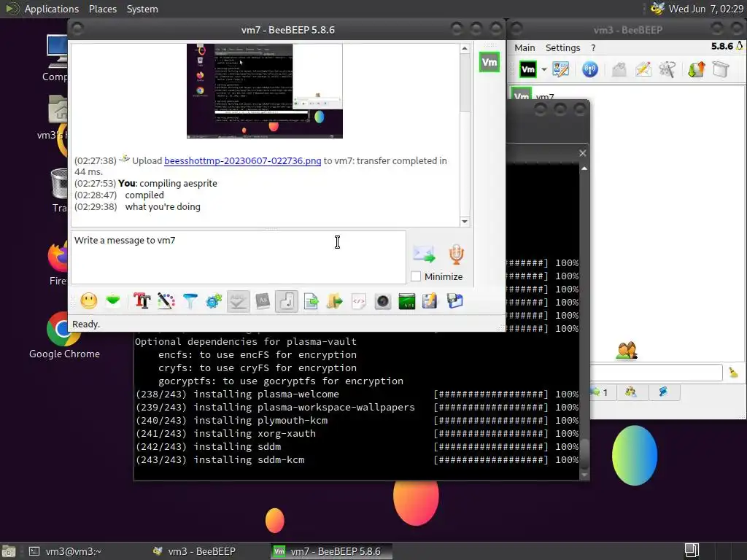747x560 pixels.
Task: Toggle the Aa word completer book icon
Action: coord(263,301)
